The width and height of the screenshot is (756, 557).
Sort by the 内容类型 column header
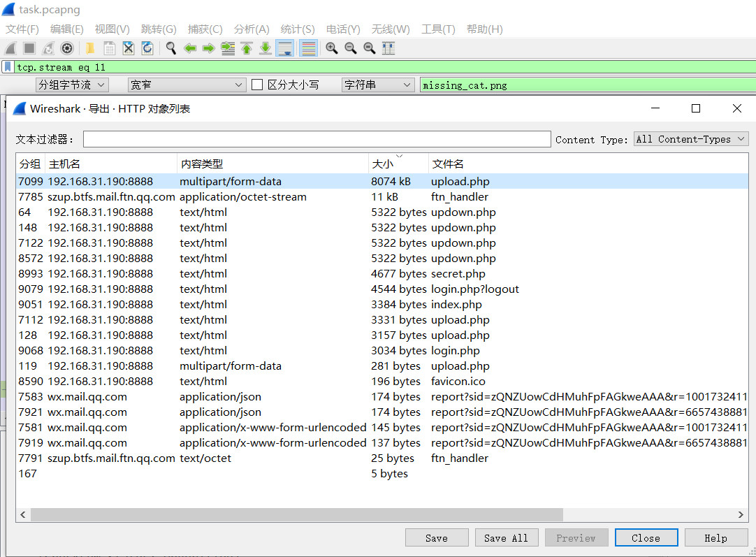tap(272, 164)
